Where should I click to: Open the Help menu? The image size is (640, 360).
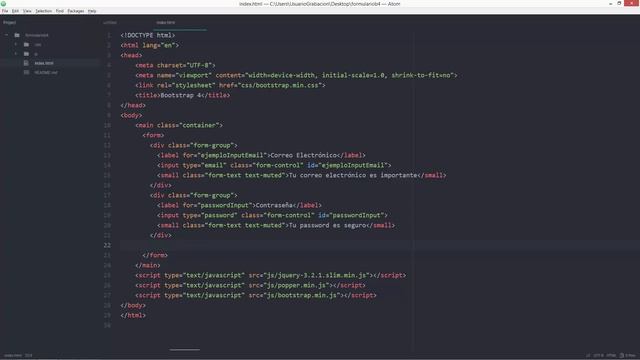(x=92, y=11)
